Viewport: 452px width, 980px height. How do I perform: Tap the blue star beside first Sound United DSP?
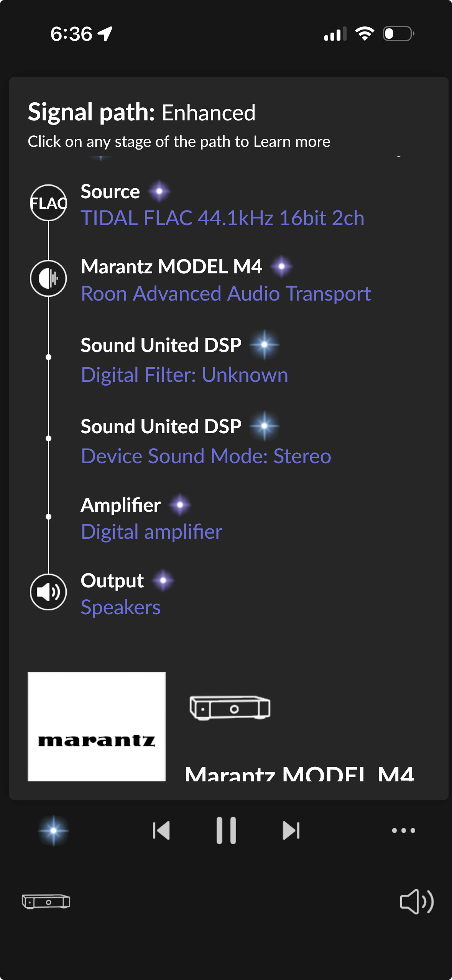pyautogui.click(x=265, y=345)
